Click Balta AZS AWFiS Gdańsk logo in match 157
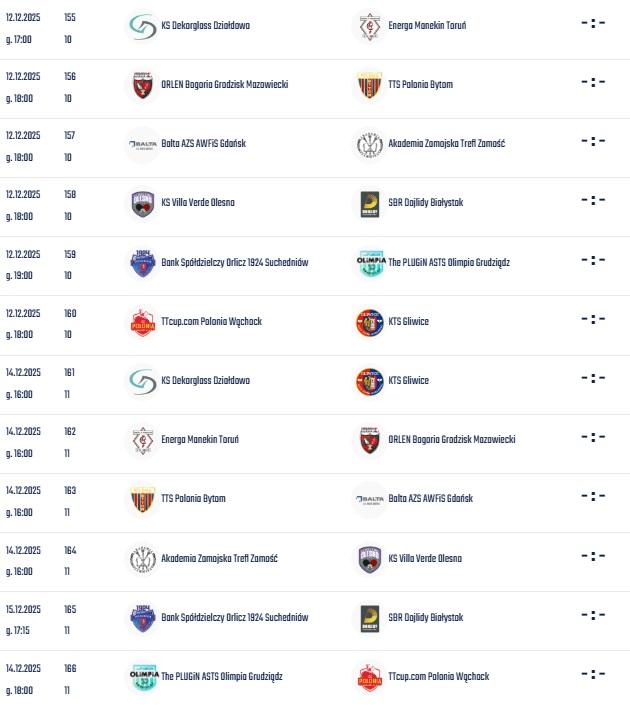 (x=143, y=144)
